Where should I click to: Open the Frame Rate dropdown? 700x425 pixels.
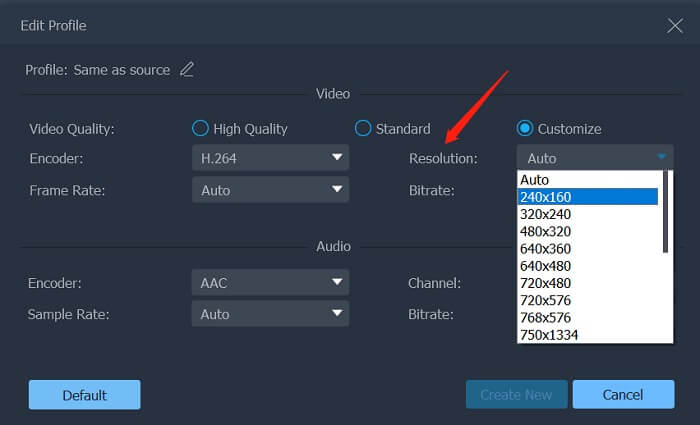point(271,190)
